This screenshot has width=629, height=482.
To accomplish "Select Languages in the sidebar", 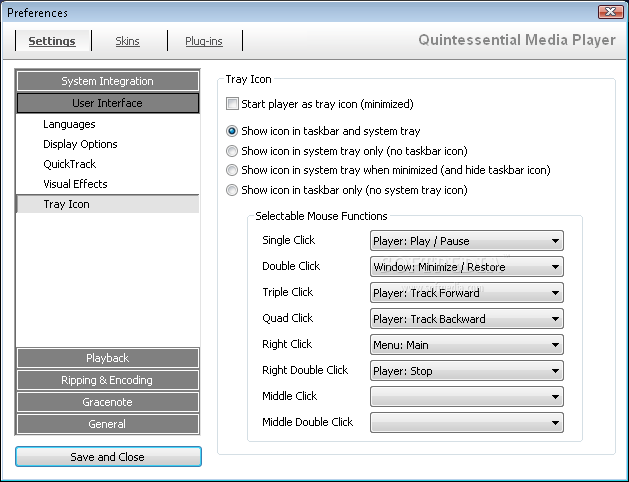I will [69, 124].
